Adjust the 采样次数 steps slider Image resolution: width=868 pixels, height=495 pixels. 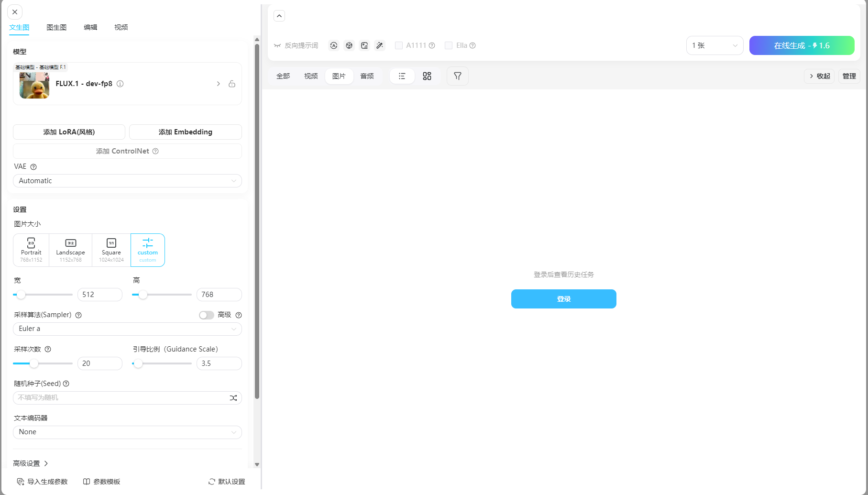point(34,363)
